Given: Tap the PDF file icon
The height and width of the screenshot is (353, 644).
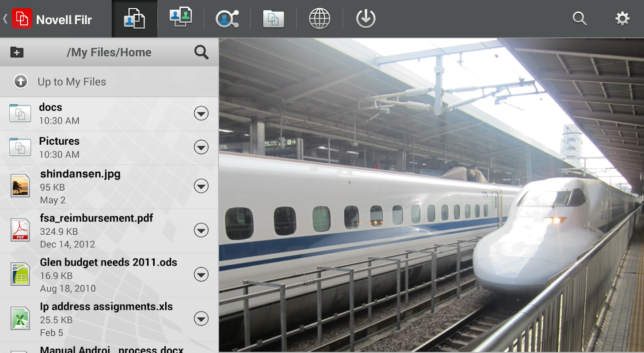Looking at the screenshot, I should click(20, 230).
